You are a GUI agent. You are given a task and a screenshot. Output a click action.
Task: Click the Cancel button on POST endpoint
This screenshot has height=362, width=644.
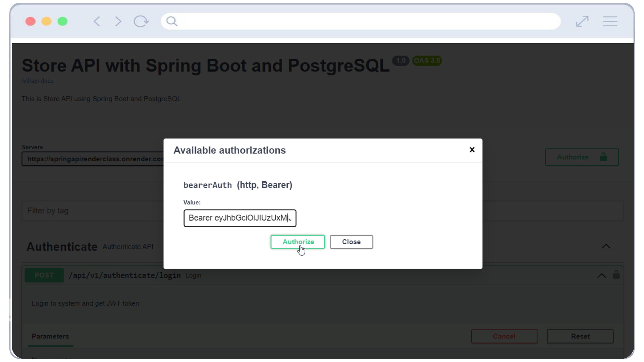point(504,337)
